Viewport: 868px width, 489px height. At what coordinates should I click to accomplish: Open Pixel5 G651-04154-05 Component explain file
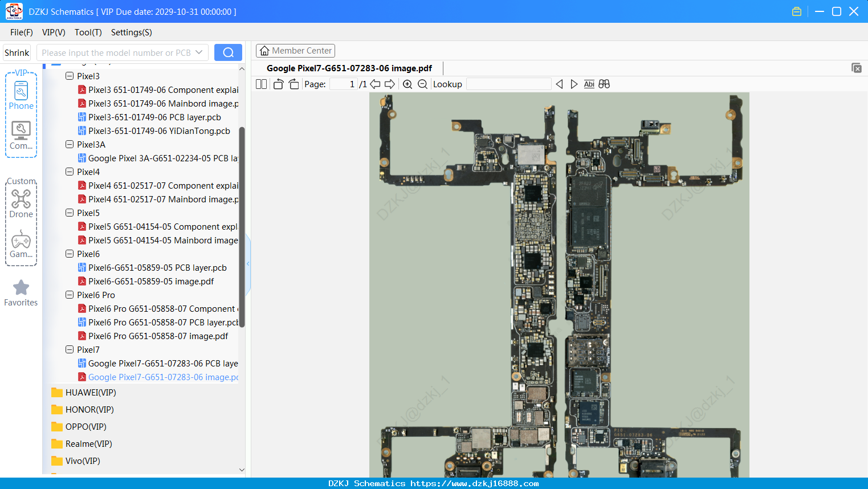click(x=158, y=226)
